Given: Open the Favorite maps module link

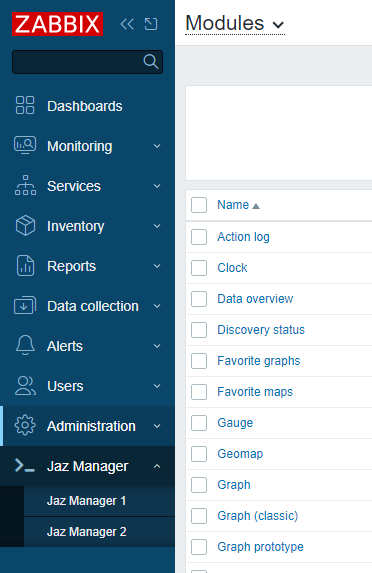Looking at the screenshot, I should click(255, 392).
